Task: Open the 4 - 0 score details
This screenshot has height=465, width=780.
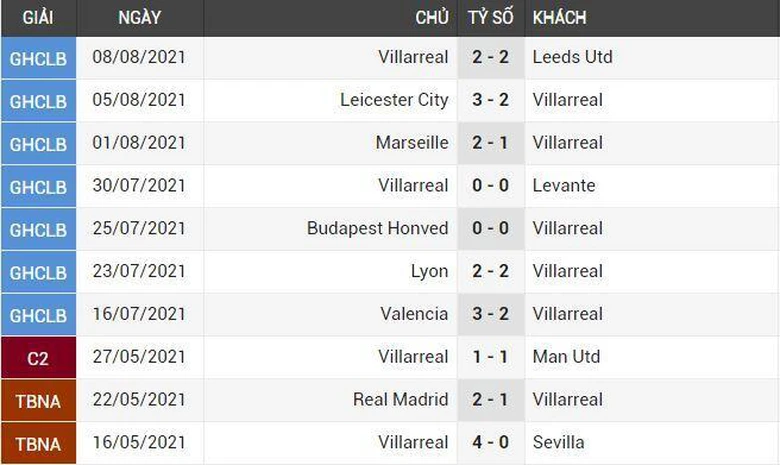Action: (x=490, y=442)
